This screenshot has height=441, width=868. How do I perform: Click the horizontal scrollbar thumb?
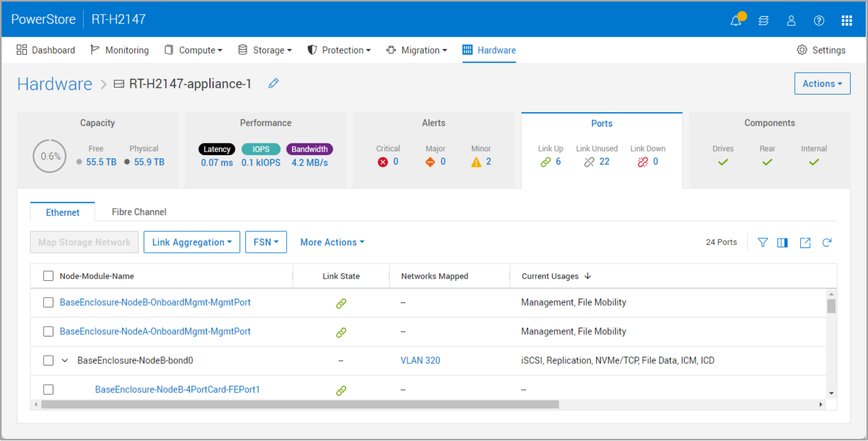coord(300,404)
